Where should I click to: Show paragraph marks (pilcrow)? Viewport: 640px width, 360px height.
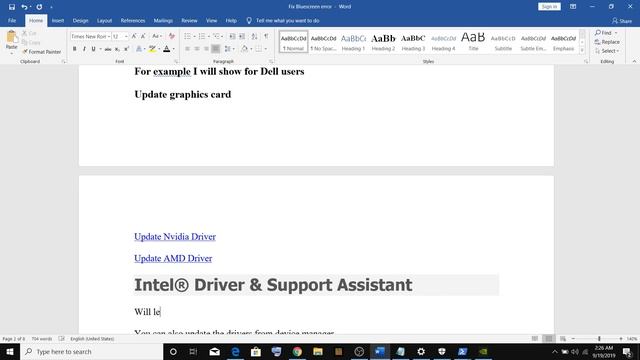pos(266,36)
